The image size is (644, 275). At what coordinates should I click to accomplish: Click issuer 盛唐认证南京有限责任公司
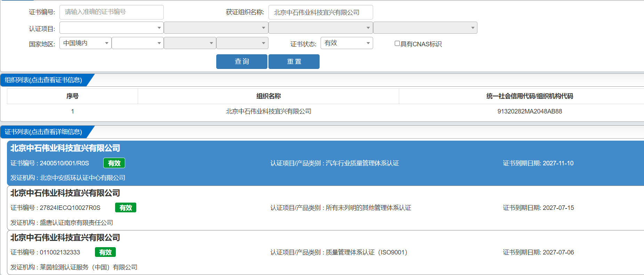coord(76,222)
